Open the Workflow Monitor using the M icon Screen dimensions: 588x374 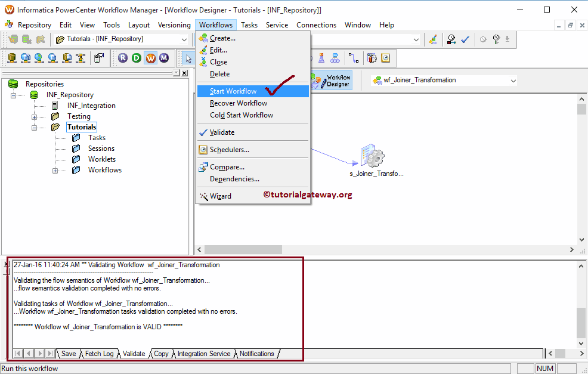164,57
